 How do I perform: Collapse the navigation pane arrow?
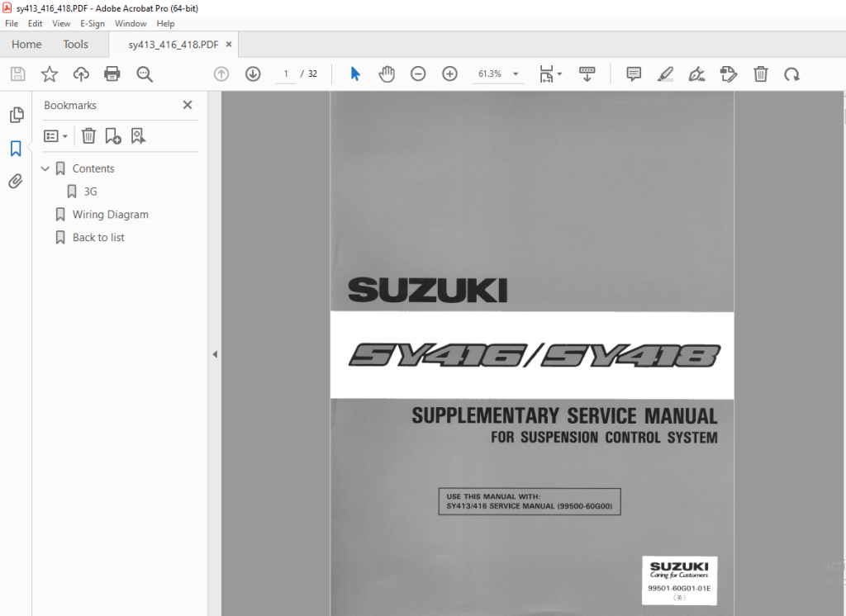pyautogui.click(x=215, y=354)
